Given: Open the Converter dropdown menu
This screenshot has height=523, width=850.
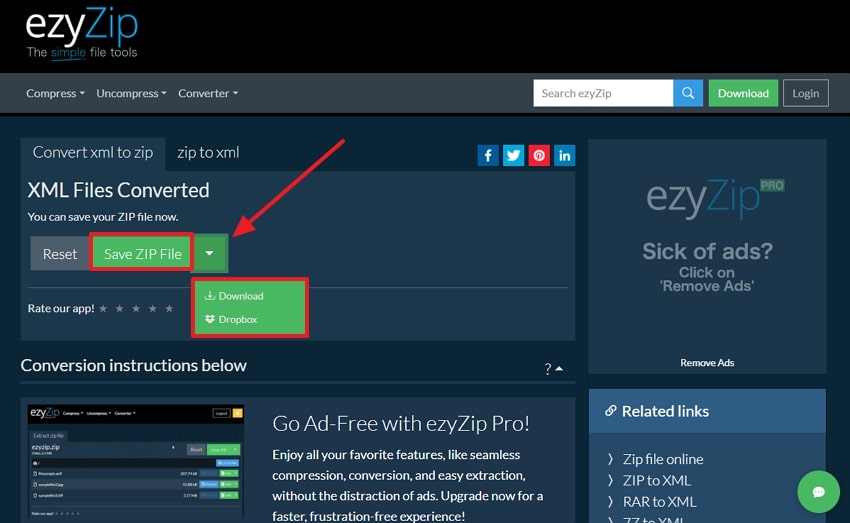Looking at the screenshot, I should coord(208,93).
